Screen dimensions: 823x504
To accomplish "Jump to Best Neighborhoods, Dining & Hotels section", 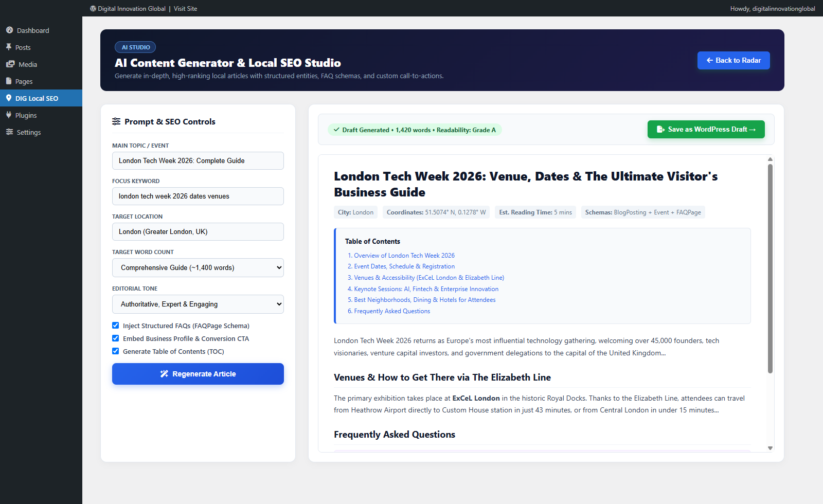I will tap(425, 300).
